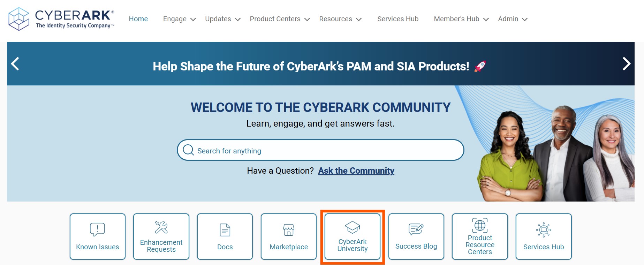Click the Search for anything field
Screen dimensions: 644x265
click(320, 150)
